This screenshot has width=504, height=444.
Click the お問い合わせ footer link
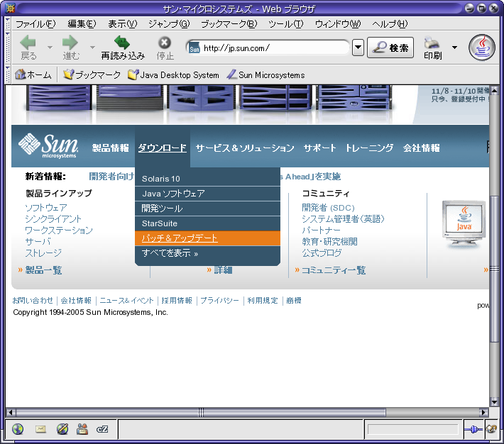[33, 301]
